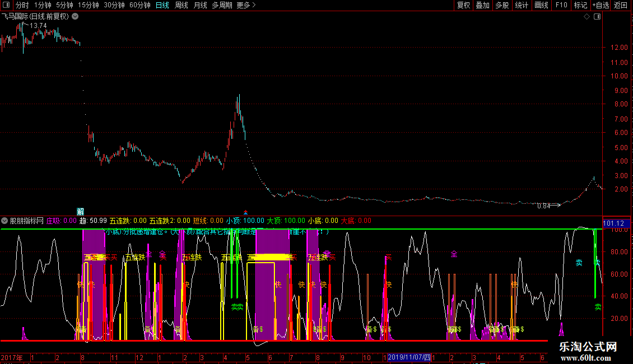Open the 画线 drawing tools
633x364 pixels.
click(x=541, y=6)
